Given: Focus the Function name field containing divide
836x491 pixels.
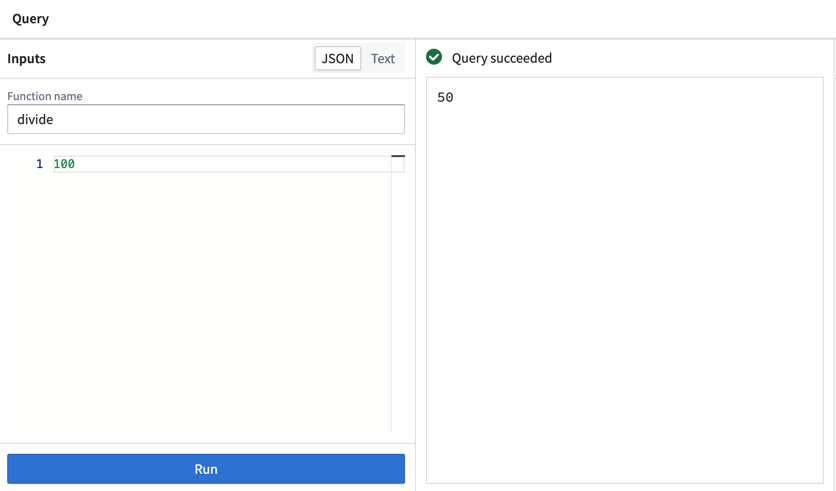Looking at the screenshot, I should [206, 119].
